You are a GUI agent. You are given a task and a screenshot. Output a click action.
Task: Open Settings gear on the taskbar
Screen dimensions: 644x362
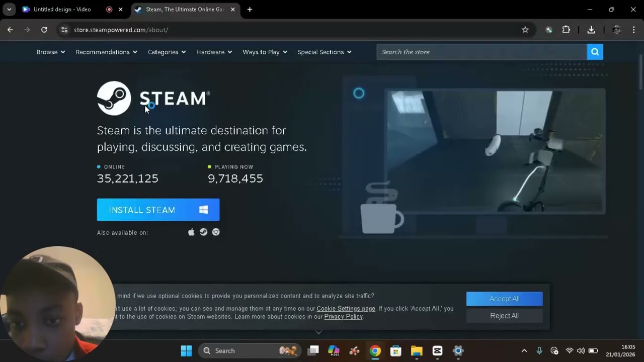click(x=458, y=351)
